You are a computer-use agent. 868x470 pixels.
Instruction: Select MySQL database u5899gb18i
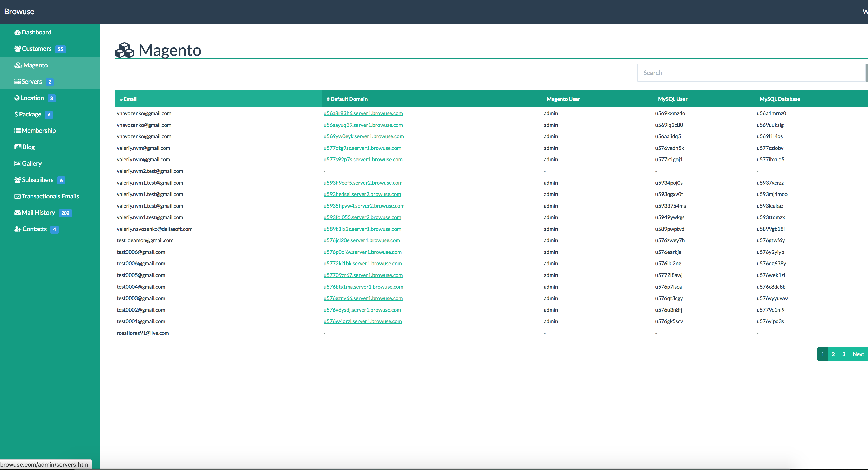click(771, 229)
